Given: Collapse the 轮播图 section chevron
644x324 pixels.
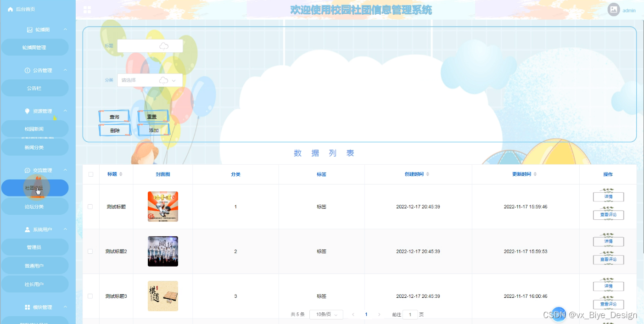Looking at the screenshot, I should [65, 30].
